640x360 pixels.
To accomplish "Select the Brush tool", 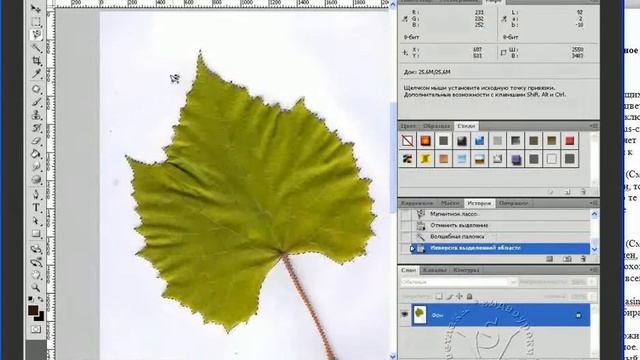I will pyautogui.click(x=36, y=102).
